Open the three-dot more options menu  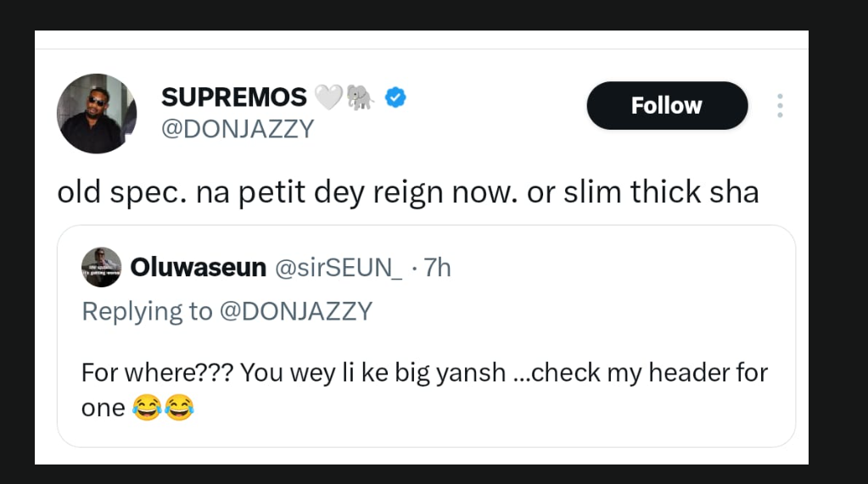[780, 106]
